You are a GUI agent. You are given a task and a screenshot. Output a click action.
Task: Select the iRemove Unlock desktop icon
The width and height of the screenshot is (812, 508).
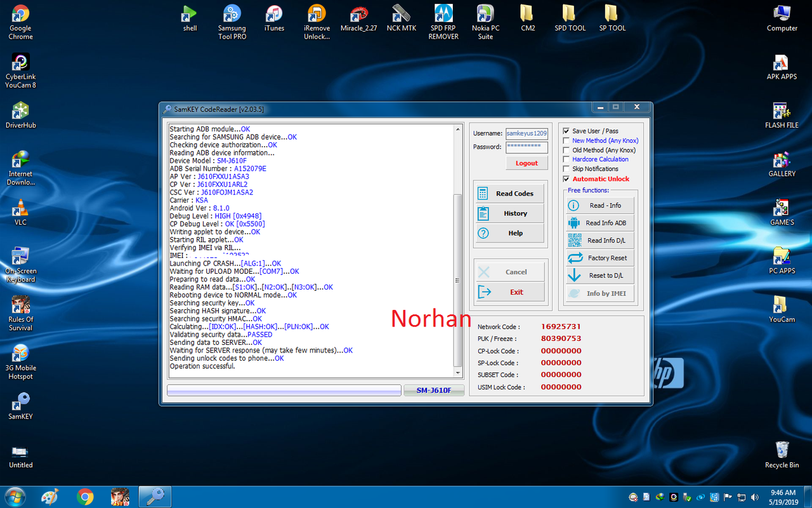pyautogui.click(x=317, y=22)
